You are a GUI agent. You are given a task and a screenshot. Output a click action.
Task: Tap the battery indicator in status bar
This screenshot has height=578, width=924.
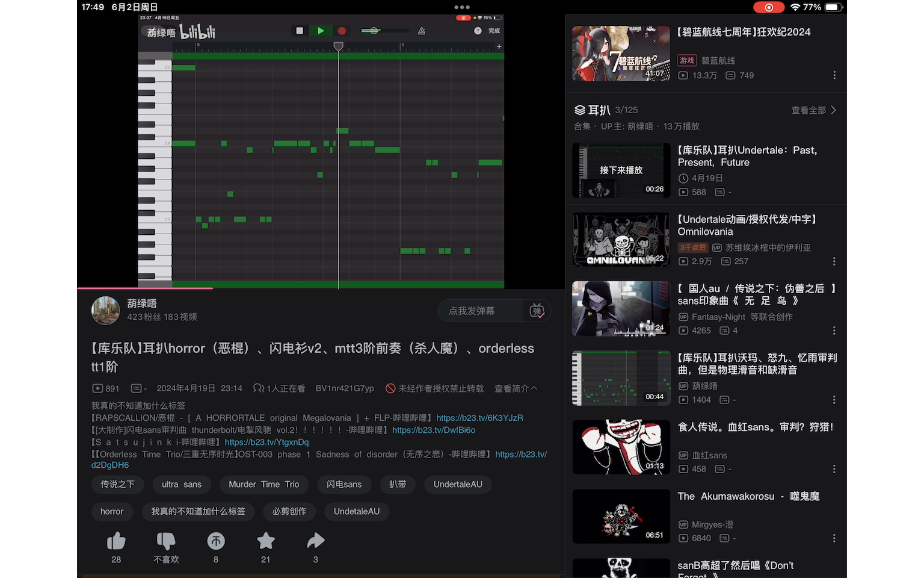[x=834, y=7]
